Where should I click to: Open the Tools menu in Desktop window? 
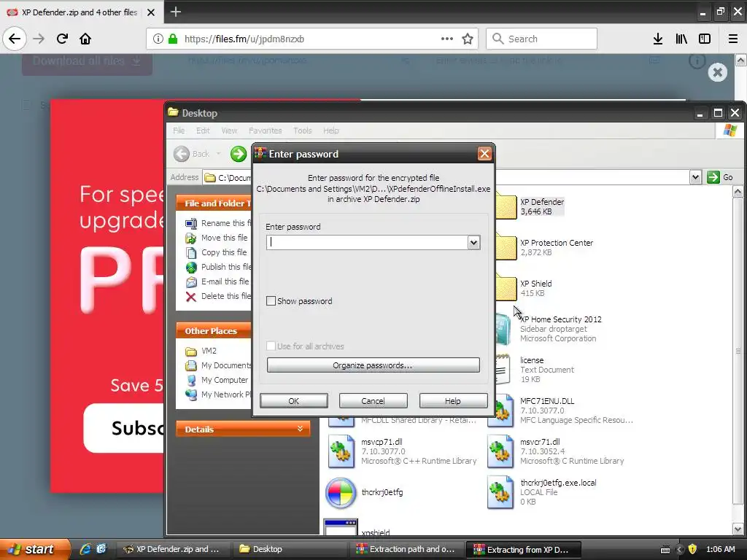(x=303, y=131)
